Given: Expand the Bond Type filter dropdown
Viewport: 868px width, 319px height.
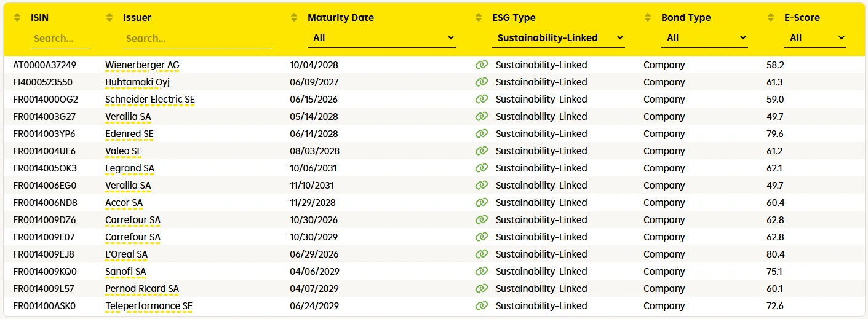Looking at the screenshot, I should 704,38.
